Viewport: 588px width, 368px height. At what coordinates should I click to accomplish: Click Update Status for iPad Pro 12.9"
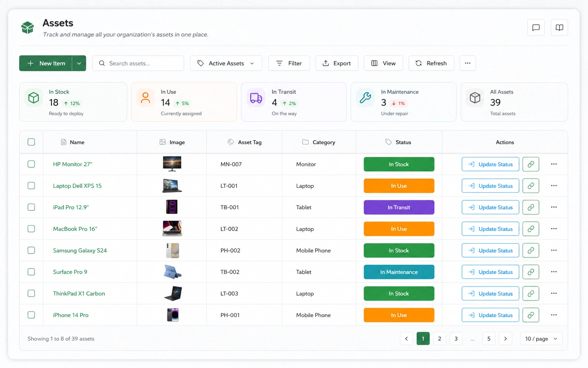pos(490,207)
